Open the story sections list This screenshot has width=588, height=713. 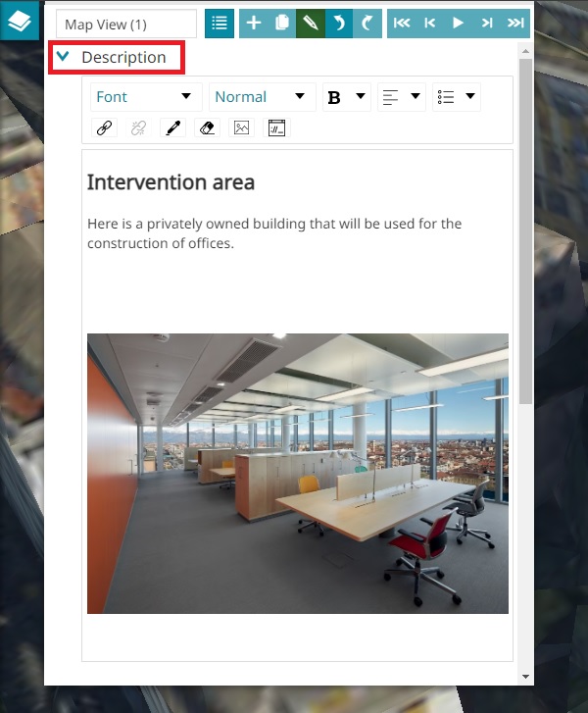point(220,24)
